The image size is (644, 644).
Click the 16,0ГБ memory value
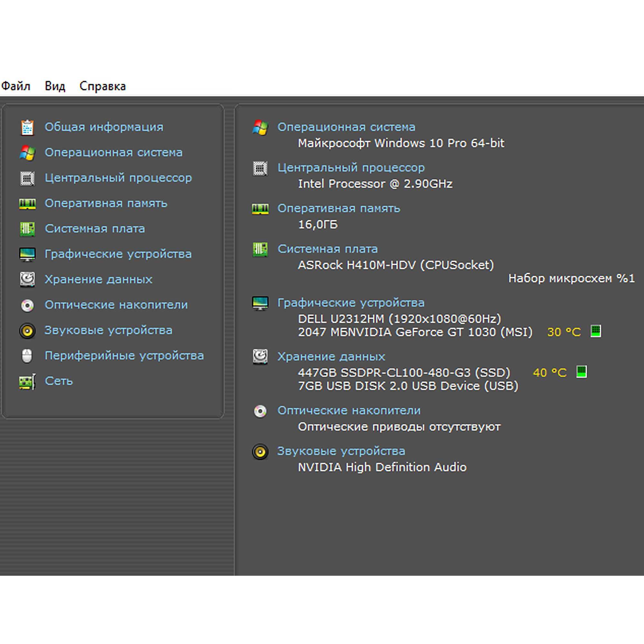tap(318, 225)
